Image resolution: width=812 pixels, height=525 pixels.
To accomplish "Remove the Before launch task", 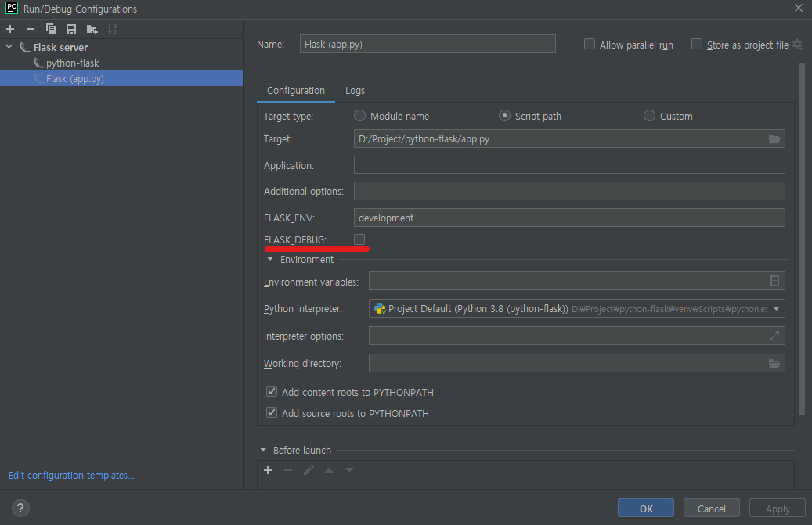I will pos(288,470).
